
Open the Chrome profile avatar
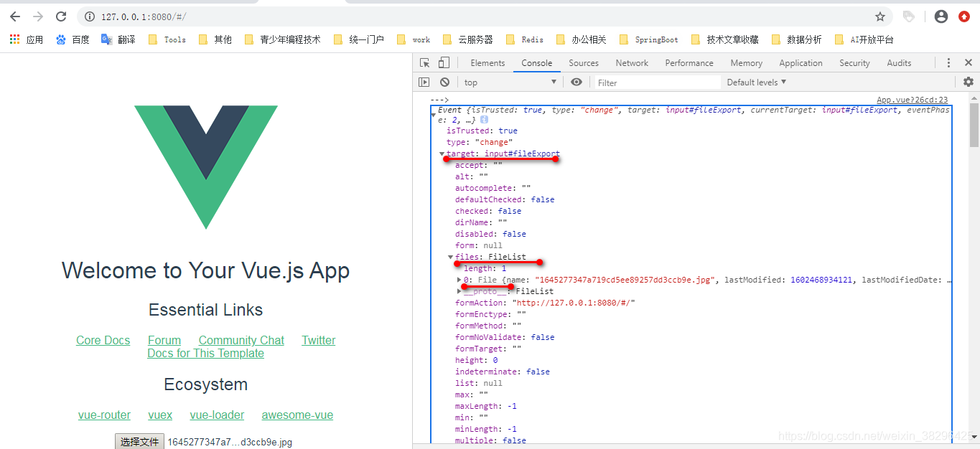tap(941, 16)
